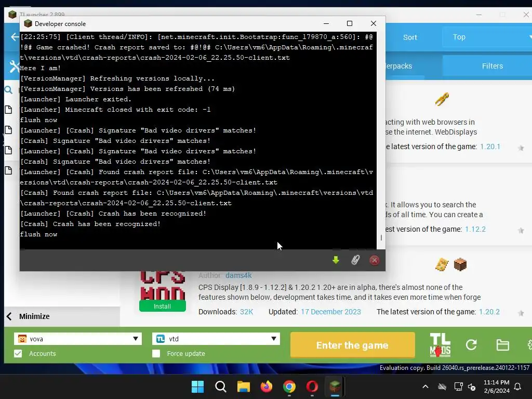Open the TL Mods logo button

tap(440, 345)
